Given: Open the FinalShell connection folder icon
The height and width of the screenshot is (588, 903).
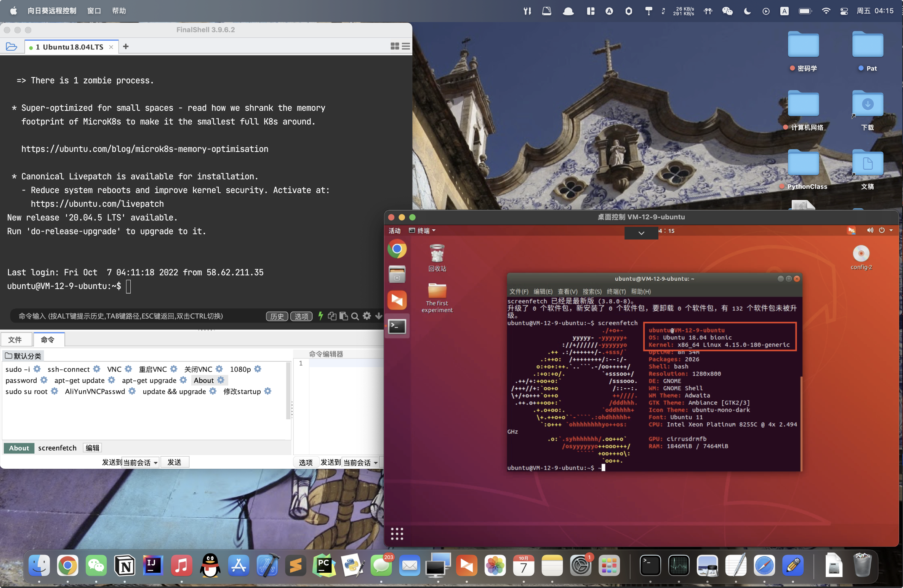Looking at the screenshot, I should 11,46.
